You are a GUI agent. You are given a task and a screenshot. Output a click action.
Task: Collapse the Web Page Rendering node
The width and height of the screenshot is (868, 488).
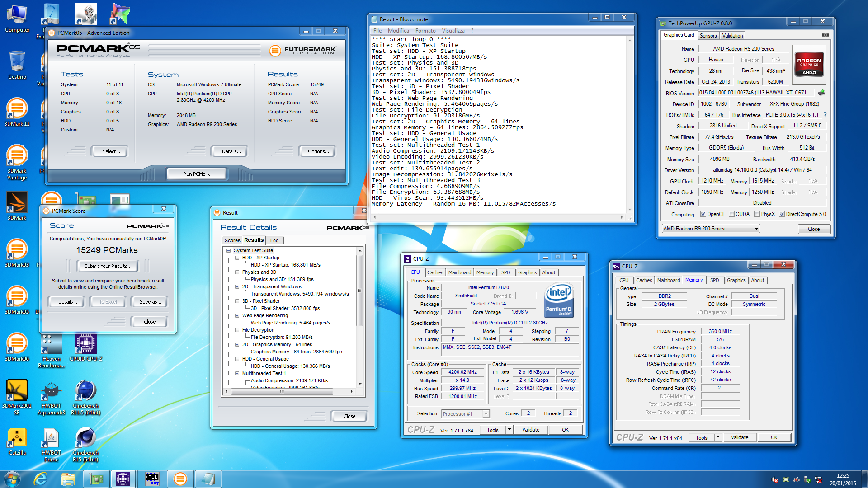(237, 315)
